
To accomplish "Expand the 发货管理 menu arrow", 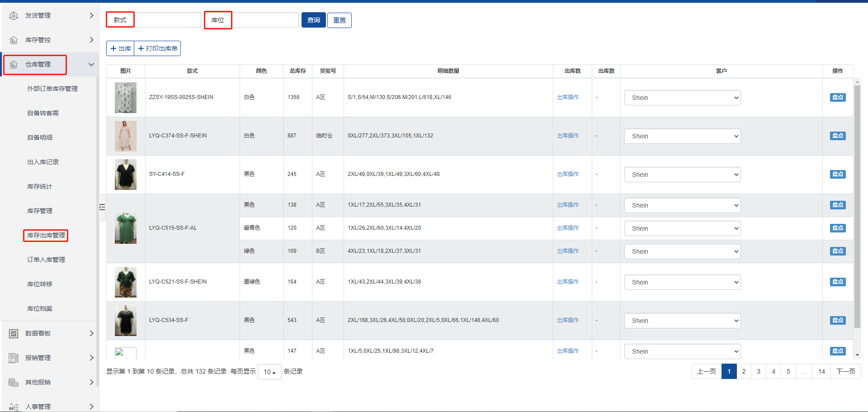I will [x=91, y=15].
